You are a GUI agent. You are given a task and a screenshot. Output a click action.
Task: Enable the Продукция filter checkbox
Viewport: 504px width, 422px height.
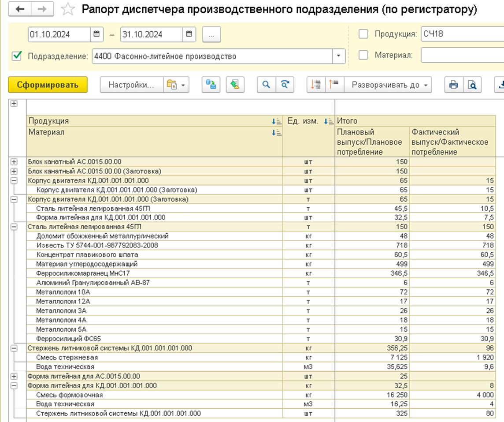[363, 34]
